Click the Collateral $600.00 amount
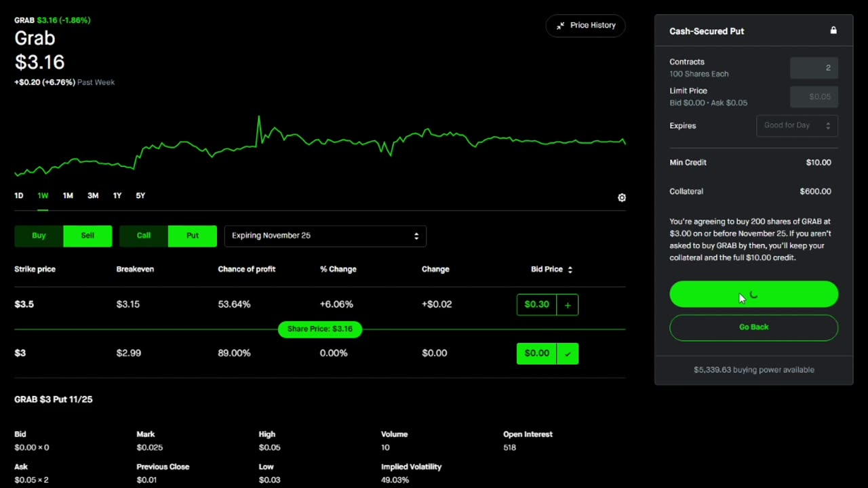This screenshot has height=488, width=868. (815, 192)
